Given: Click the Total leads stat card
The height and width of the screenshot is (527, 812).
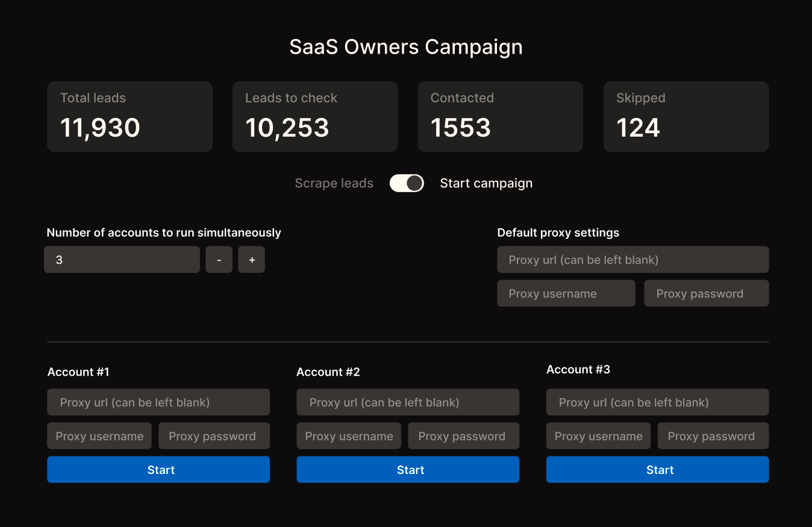Looking at the screenshot, I should [x=130, y=117].
